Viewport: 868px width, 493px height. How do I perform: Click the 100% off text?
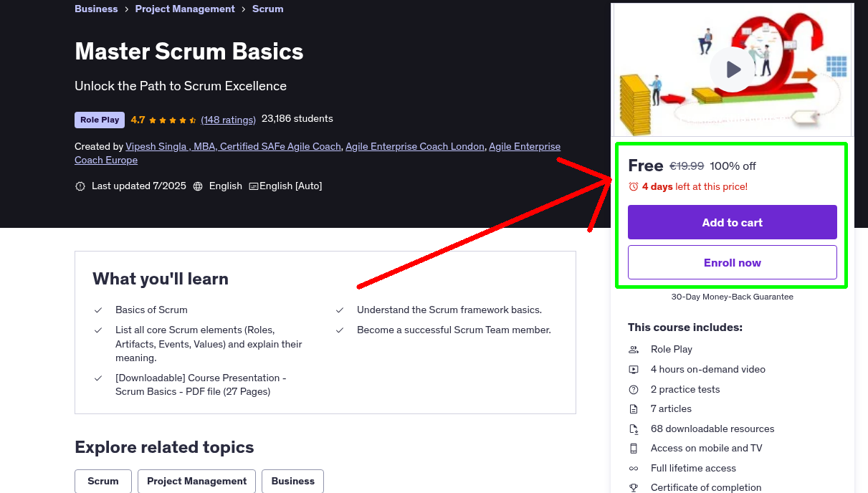(x=733, y=166)
